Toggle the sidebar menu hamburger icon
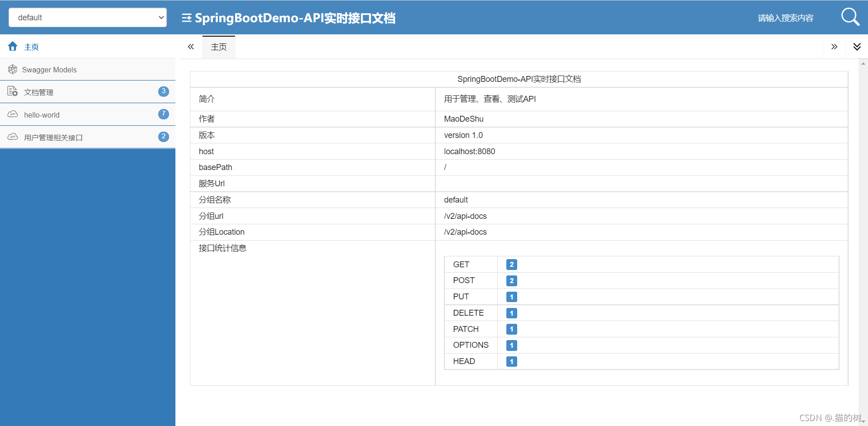 click(186, 18)
